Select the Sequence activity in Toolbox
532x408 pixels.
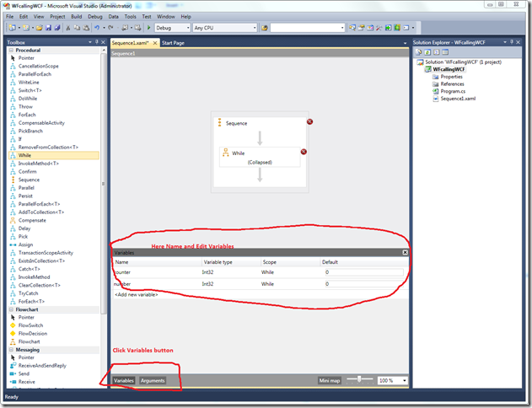tap(29, 180)
